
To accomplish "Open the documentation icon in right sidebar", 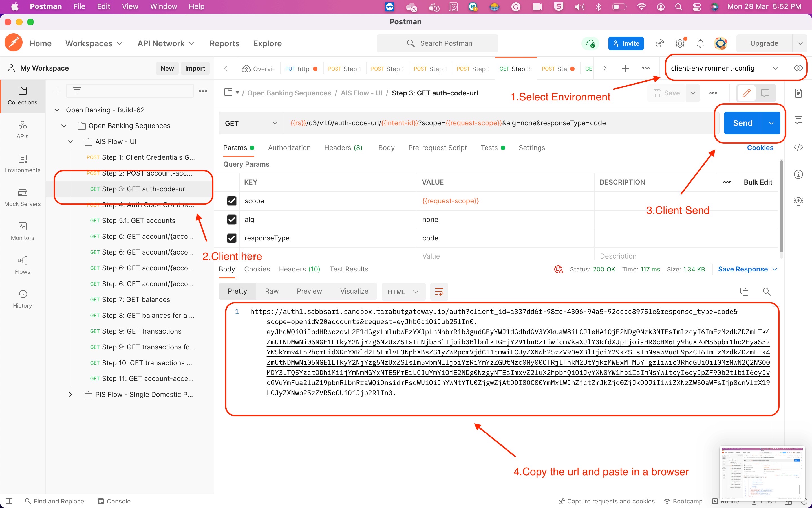I will coord(798,93).
